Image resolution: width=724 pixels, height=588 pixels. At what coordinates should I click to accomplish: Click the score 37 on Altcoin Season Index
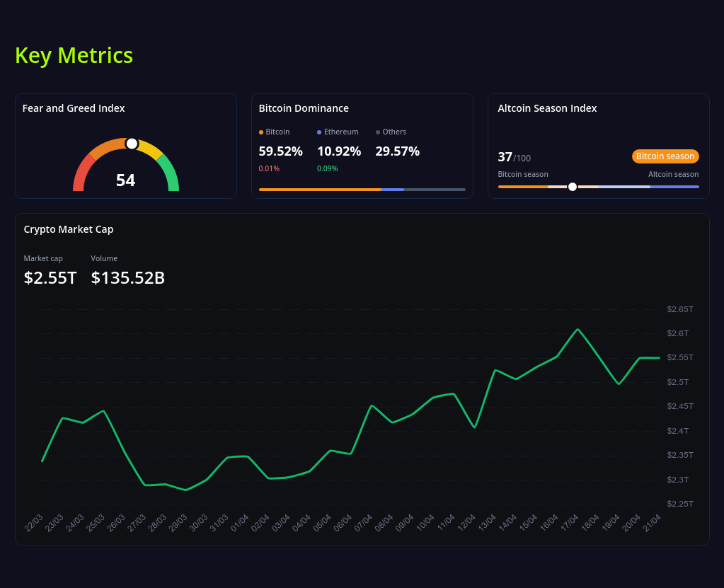coord(504,157)
